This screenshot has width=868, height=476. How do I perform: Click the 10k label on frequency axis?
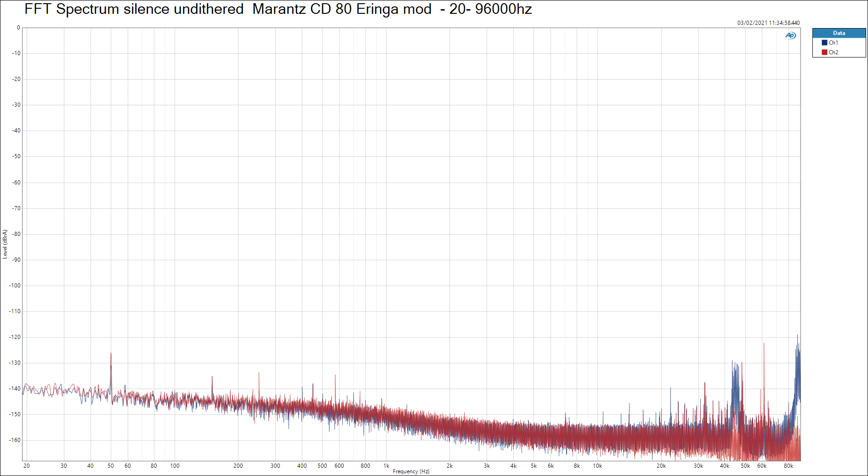coord(597,466)
